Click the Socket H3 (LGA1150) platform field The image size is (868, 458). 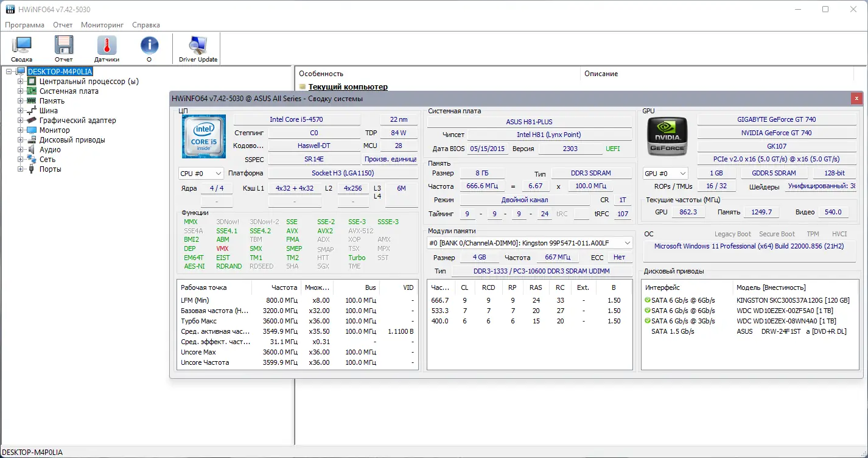(x=343, y=173)
